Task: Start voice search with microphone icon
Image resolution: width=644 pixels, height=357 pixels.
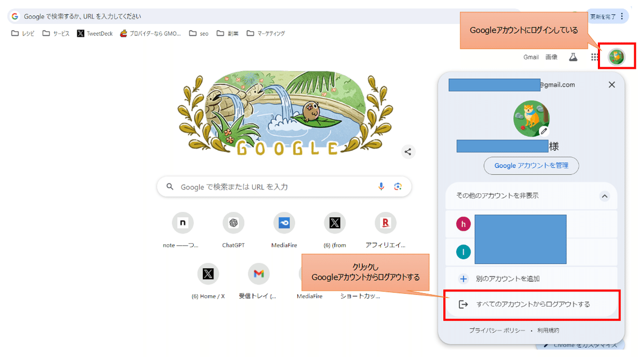Action: pos(381,186)
